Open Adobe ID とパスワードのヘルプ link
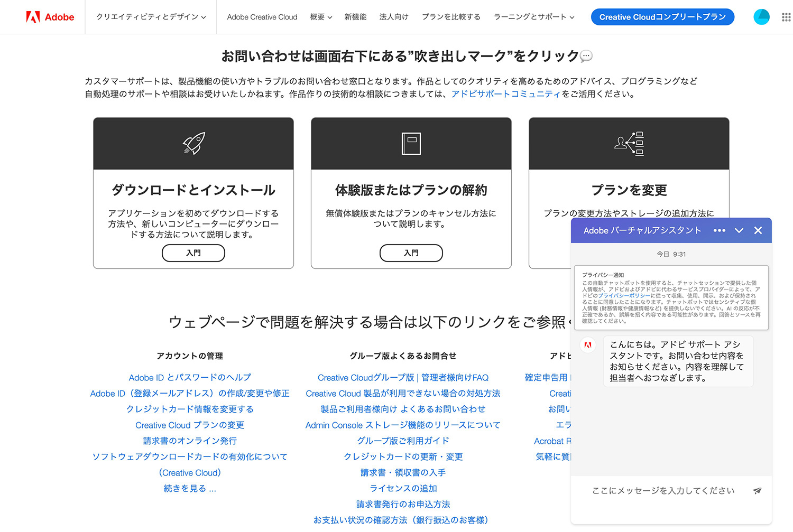The image size is (793, 532). pyautogui.click(x=190, y=378)
